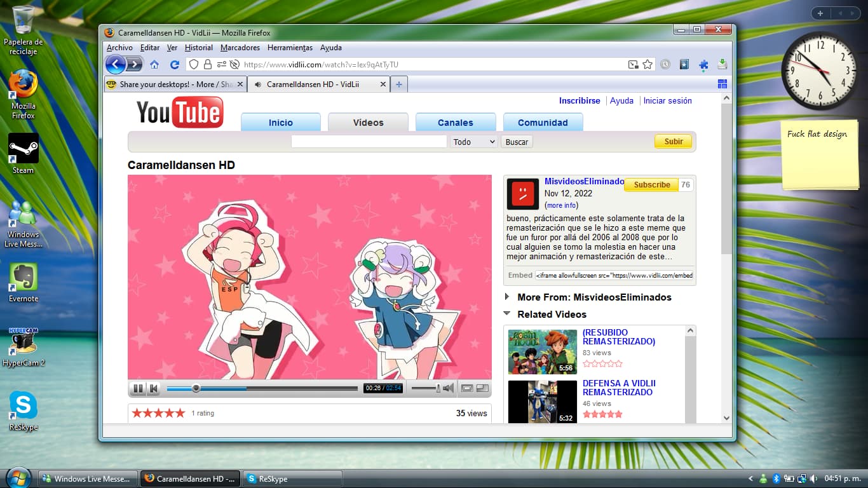Open the Archivo menu
This screenshot has height=488, width=868.
119,48
